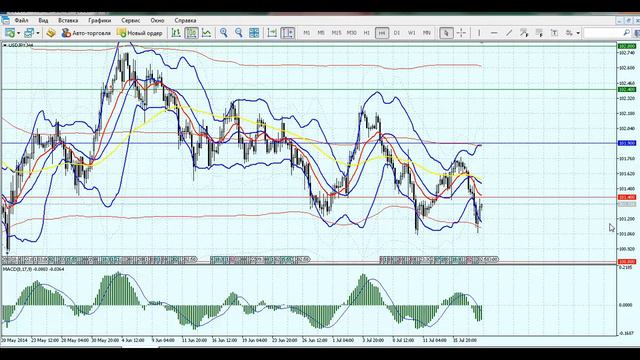Open the Графики menu
The height and width of the screenshot is (360, 640).
(100, 20)
